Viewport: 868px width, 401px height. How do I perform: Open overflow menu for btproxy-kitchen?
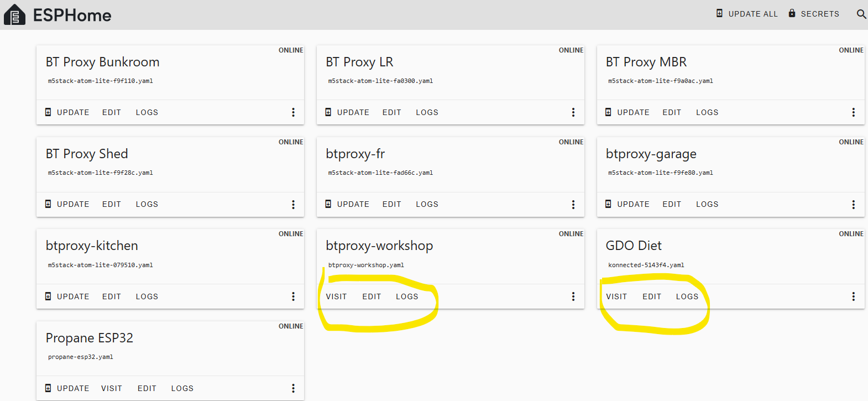point(293,296)
